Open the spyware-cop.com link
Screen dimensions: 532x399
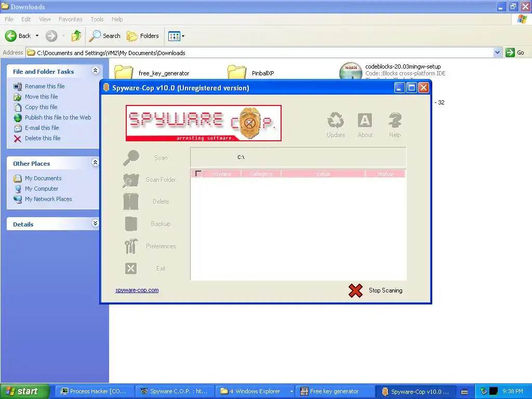[x=137, y=290]
